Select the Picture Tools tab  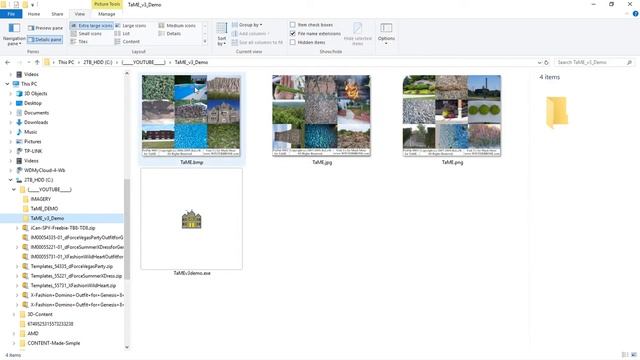(x=107, y=4)
